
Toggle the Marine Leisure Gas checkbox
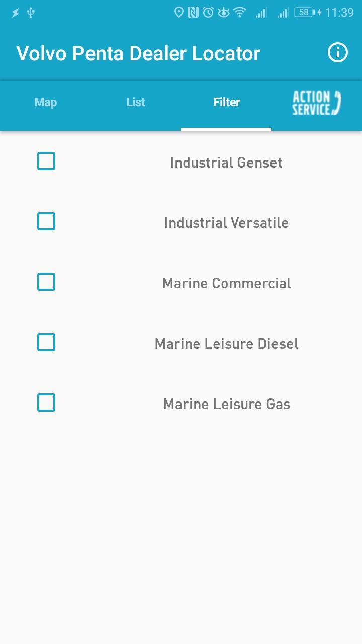(x=46, y=403)
